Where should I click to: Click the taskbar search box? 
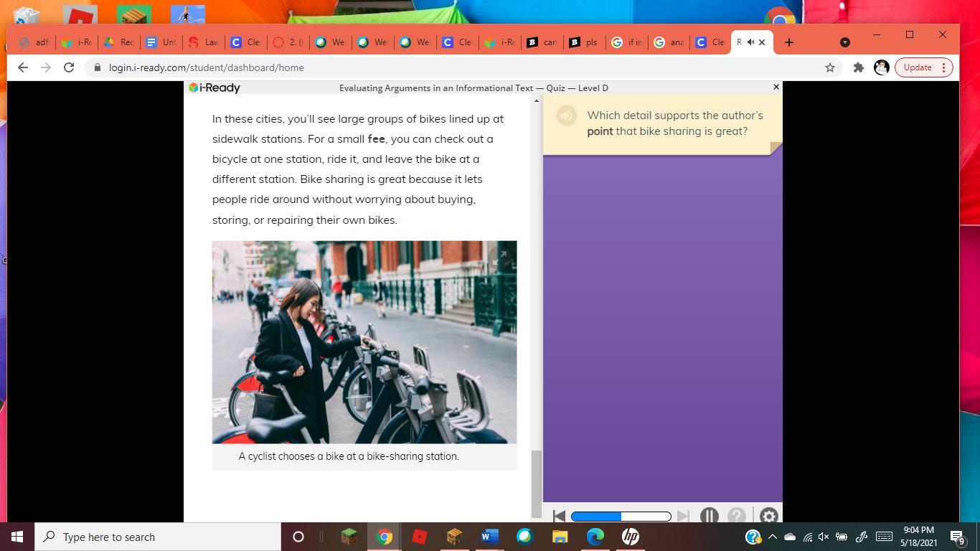tap(158, 537)
